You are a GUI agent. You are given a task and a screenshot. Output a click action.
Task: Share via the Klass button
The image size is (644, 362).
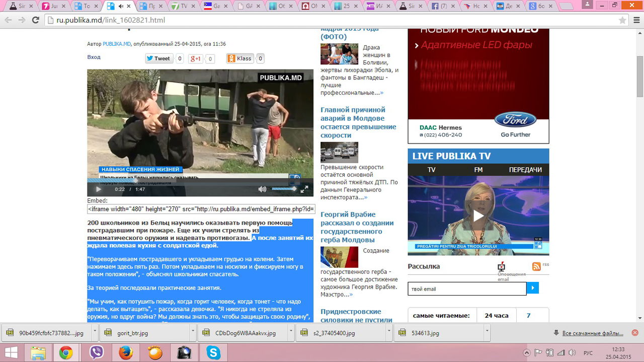point(239,58)
